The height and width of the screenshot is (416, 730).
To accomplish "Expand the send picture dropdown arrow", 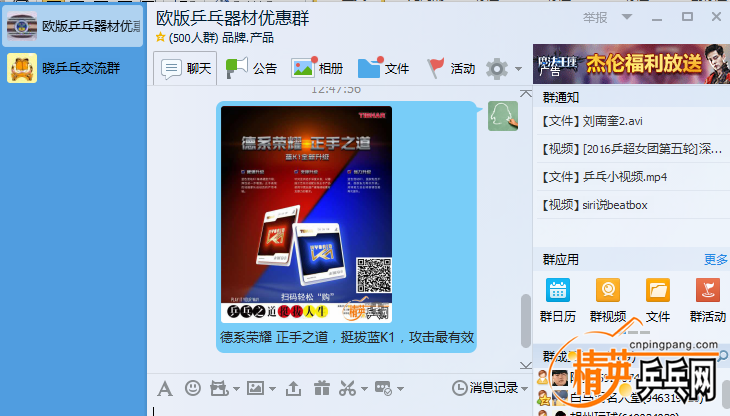I will click(272, 389).
